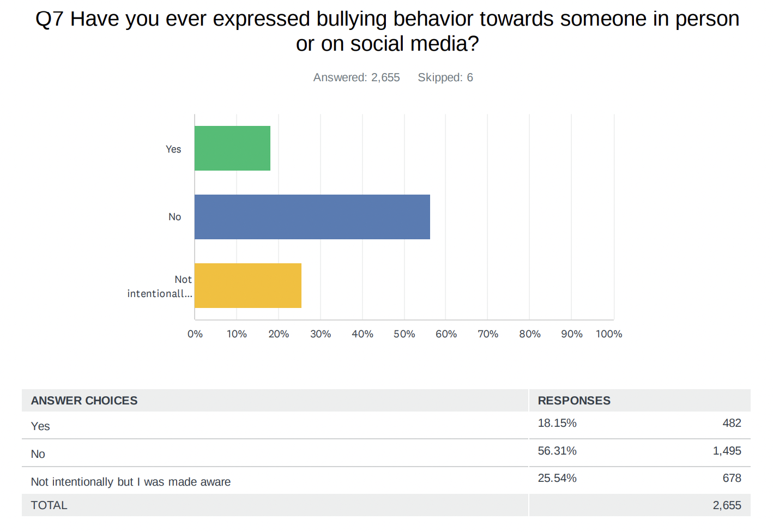This screenshot has height=532, width=773.
Task: Click the 100% axis tick label
Action: (609, 334)
